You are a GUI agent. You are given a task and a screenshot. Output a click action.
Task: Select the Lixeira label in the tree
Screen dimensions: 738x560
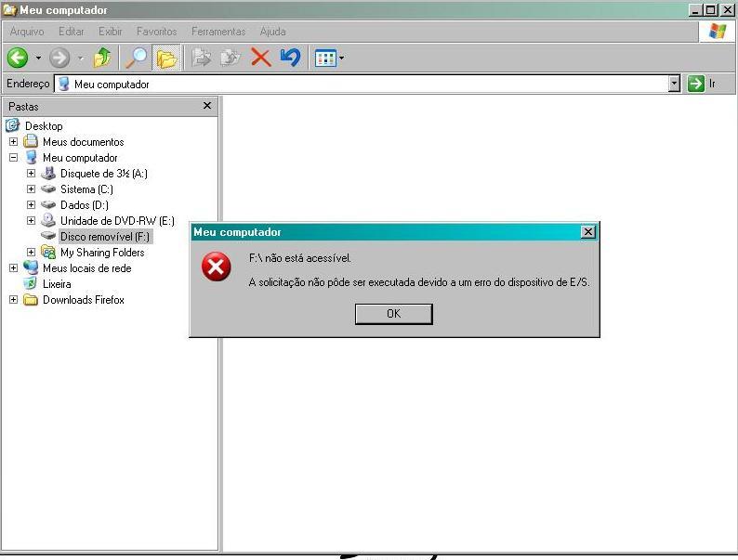(x=57, y=284)
